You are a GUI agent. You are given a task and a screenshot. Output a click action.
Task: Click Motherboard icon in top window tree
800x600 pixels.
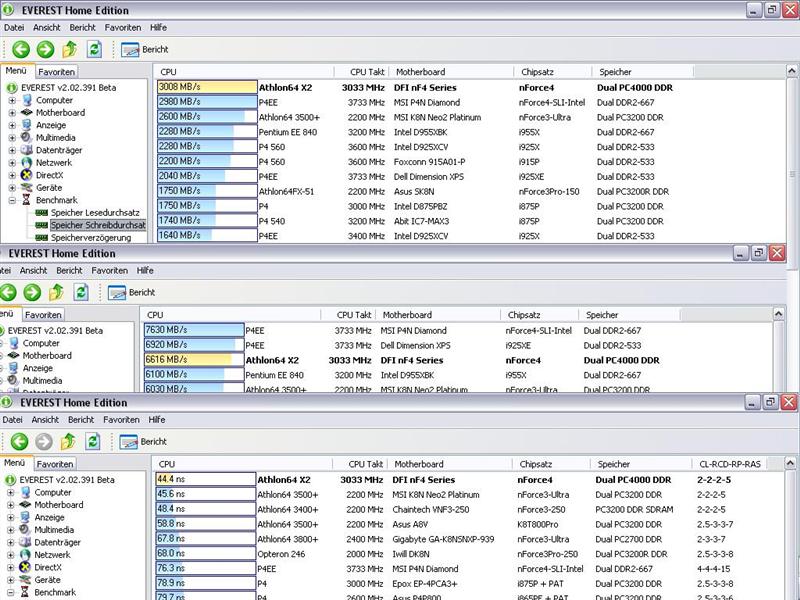pyautogui.click(x=27, y=113)
